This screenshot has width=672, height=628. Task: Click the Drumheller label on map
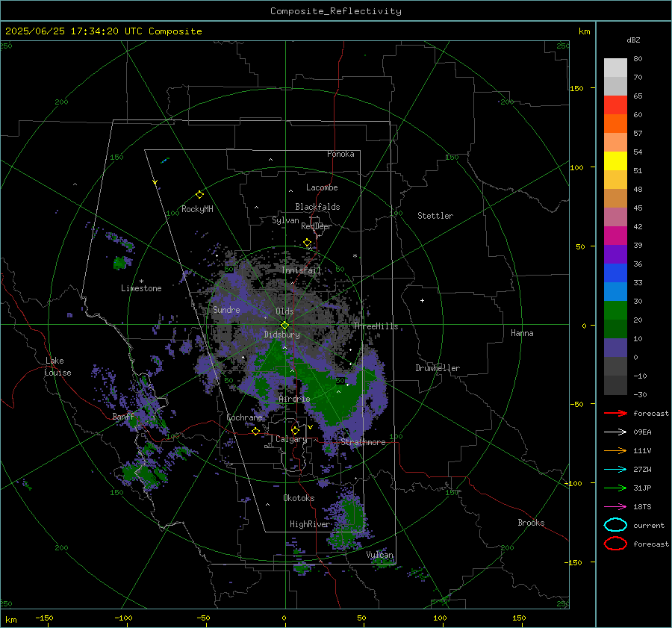[438, 368]
